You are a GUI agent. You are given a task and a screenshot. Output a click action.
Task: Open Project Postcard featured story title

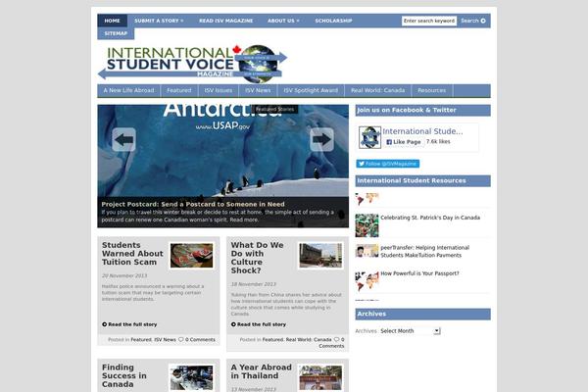pos(193,204)
